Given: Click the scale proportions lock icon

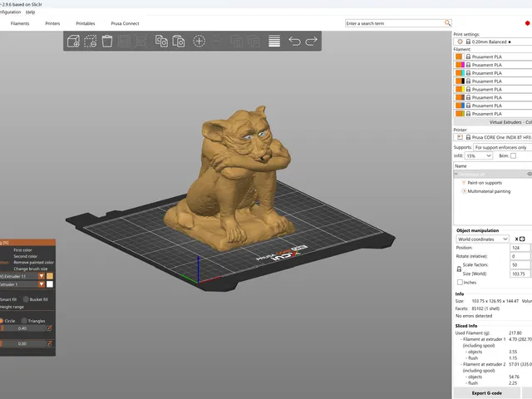Looking at the screenshot, I should (459, 269).
